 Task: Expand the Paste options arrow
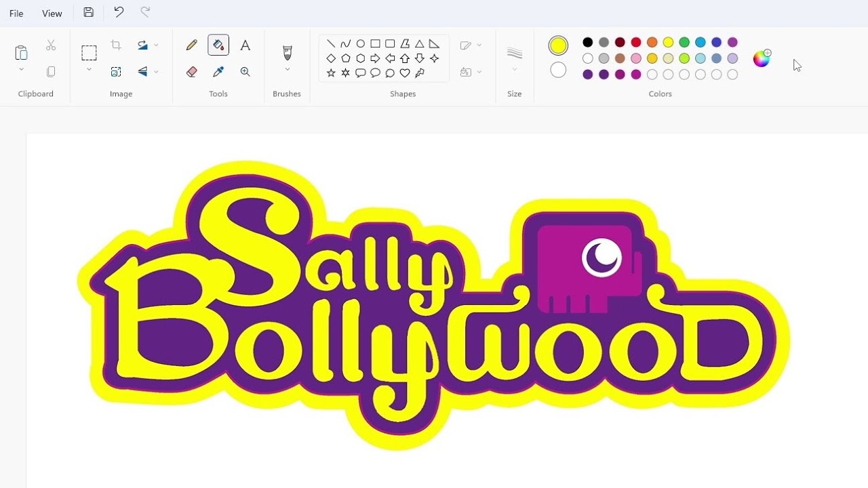pos(21,70)
